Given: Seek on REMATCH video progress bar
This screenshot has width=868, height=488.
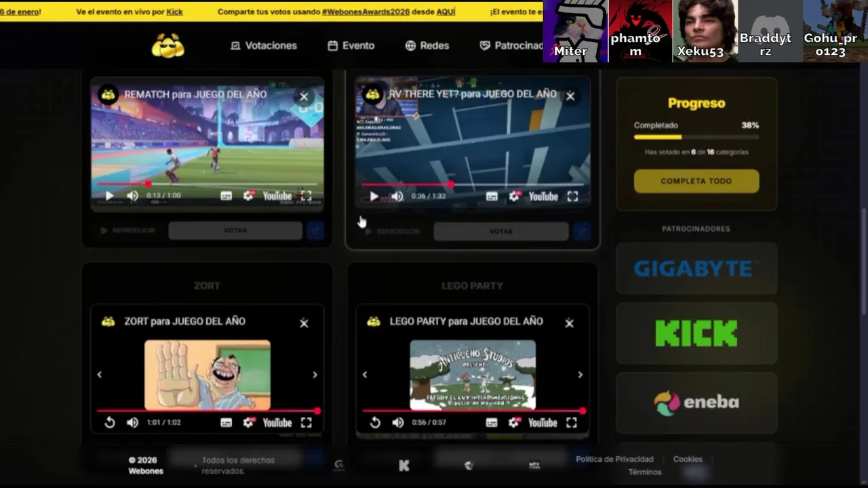Looking at the screenshot, I should (207, 184).
